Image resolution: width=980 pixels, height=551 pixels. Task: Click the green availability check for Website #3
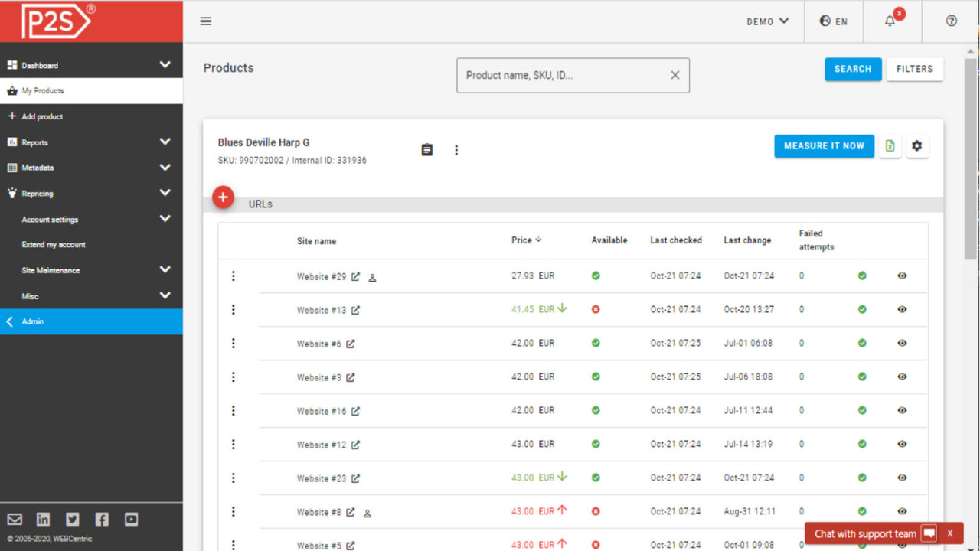pos(595,377)
